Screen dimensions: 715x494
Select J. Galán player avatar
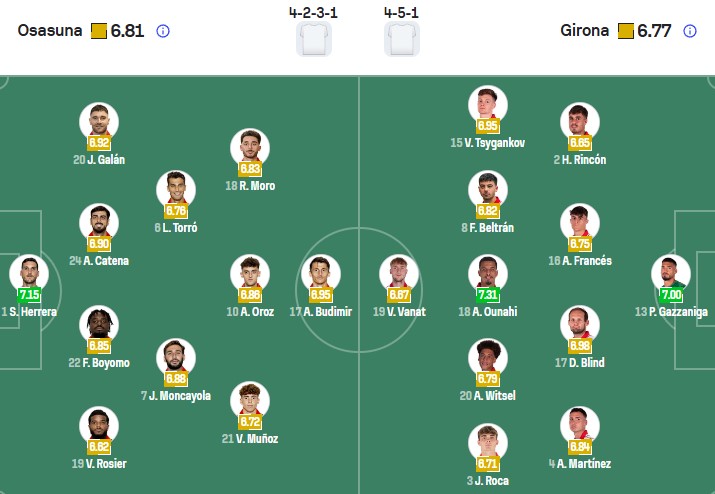click(98, 121)
